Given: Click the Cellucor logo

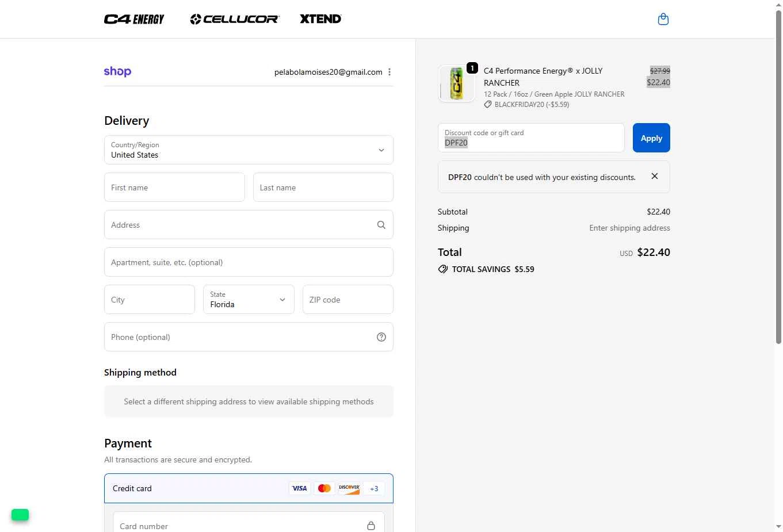Looking at the screenshot, I should pyautogui.click(x=235, y=19).
